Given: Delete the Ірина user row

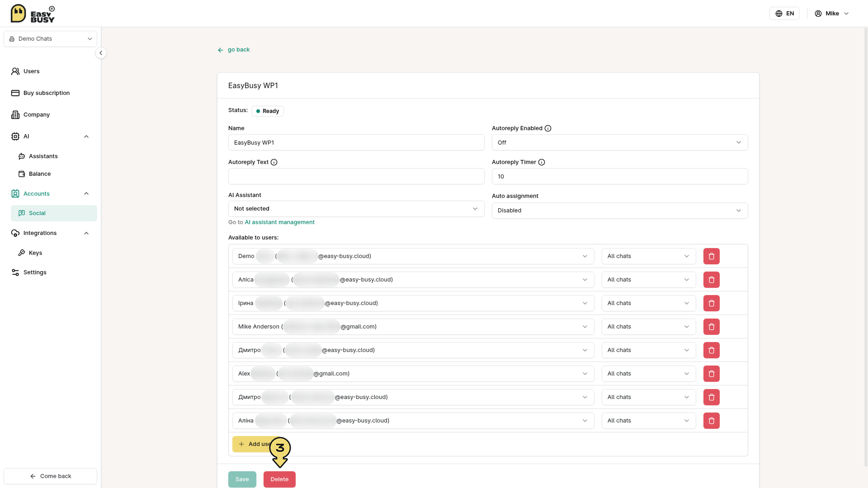Looking at the screenshot, I should (711, 303).
